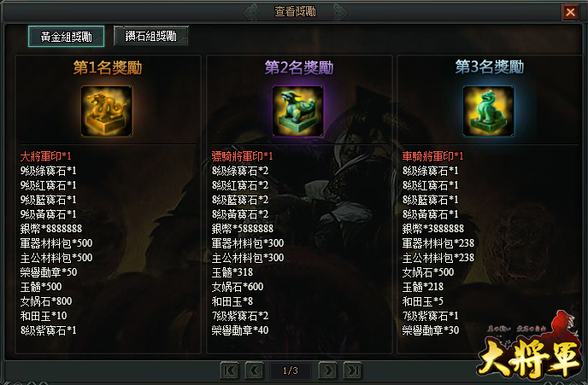Switch to the 黃金組獎勵 tab

(x=67, y=37)
